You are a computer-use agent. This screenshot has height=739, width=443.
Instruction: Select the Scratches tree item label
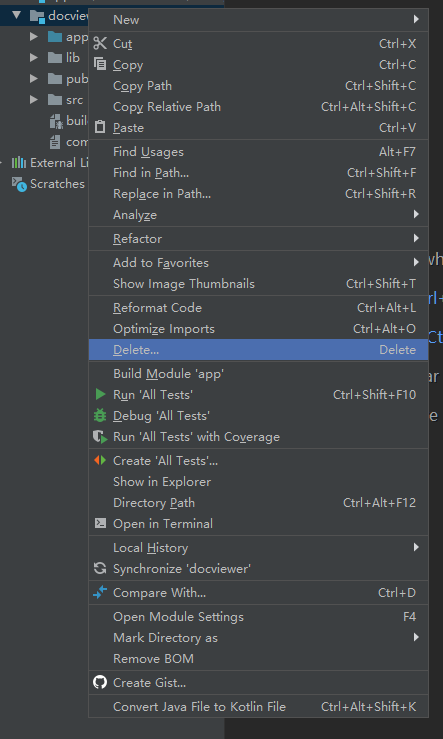tap(57, 184)
